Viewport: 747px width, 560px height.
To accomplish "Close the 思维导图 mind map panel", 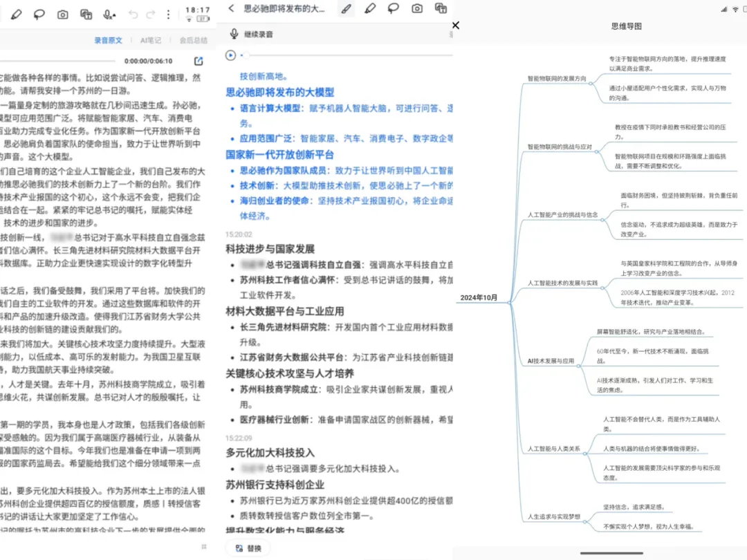I will 456,26.
